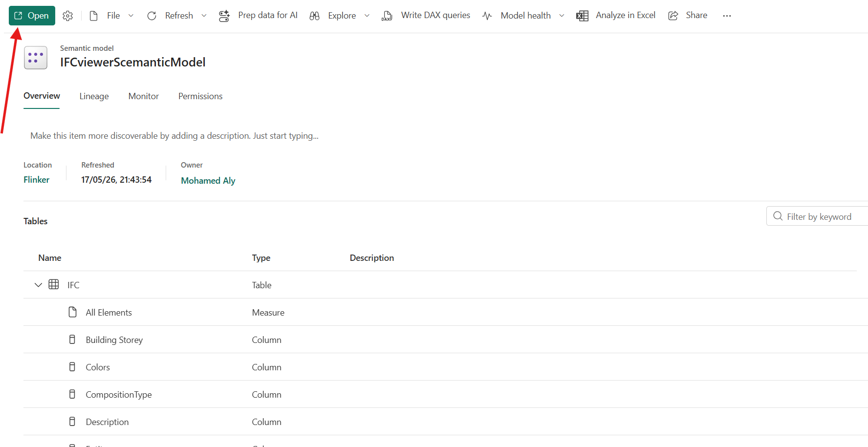This screenshot has height=447, width=868.
Task: Open Write DAX queries
Action: (x=435, y=15)
